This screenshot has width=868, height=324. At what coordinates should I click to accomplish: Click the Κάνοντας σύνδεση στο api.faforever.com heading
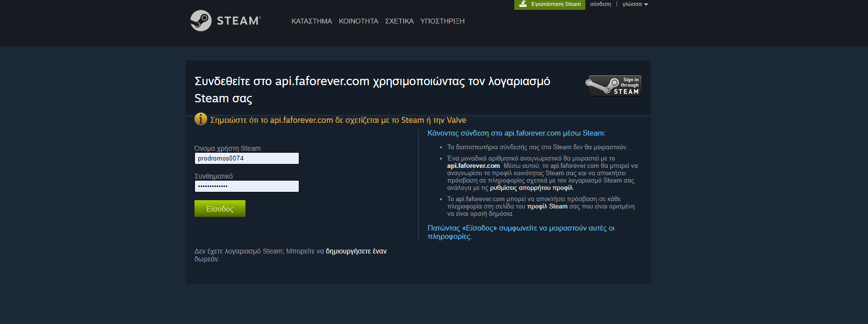pyautogui.click(x=516, y=133)
